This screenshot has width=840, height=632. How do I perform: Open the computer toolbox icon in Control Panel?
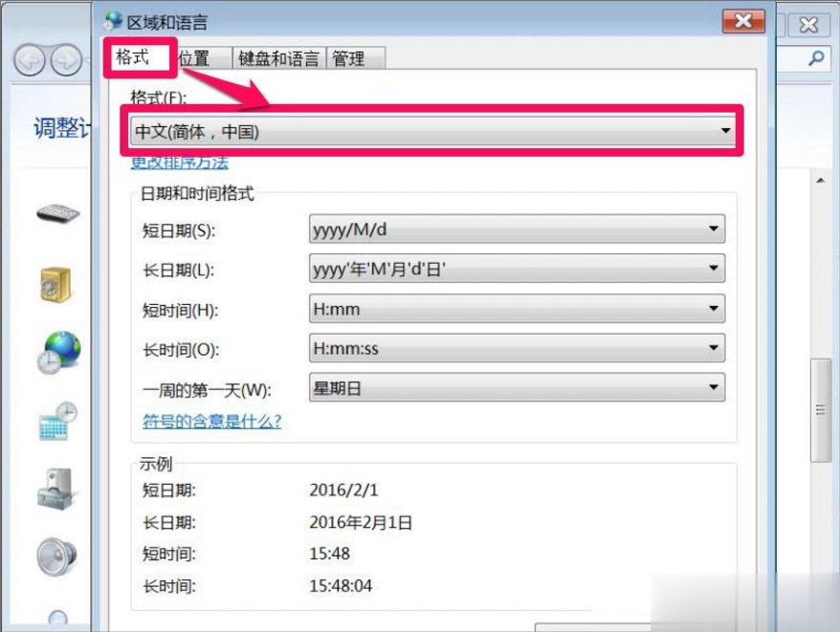tap(57, 489)
